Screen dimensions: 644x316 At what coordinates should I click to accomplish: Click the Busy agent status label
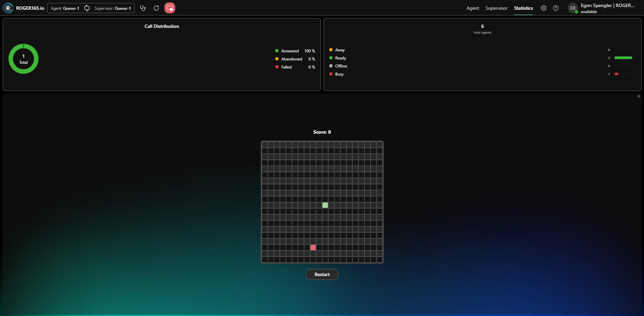(x=339, y=74)
